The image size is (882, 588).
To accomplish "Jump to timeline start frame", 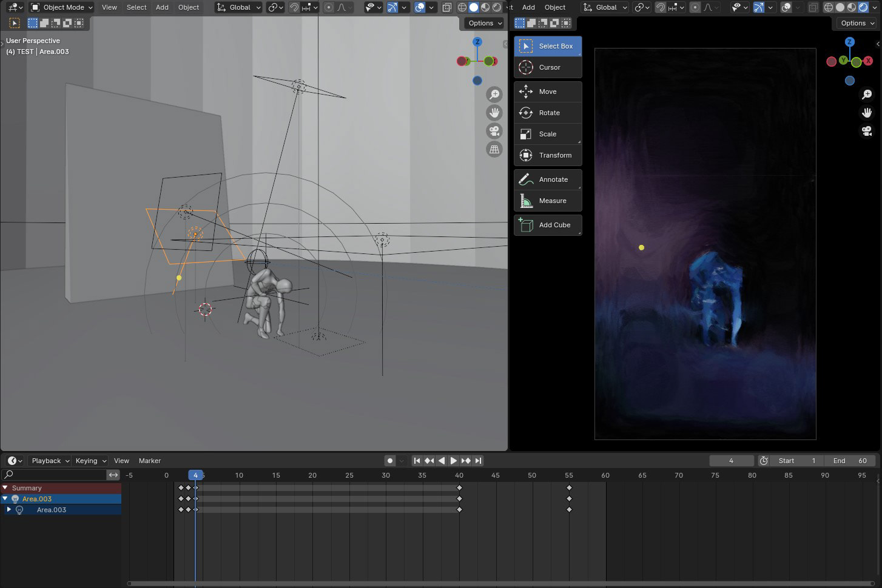I will [417, 461].
